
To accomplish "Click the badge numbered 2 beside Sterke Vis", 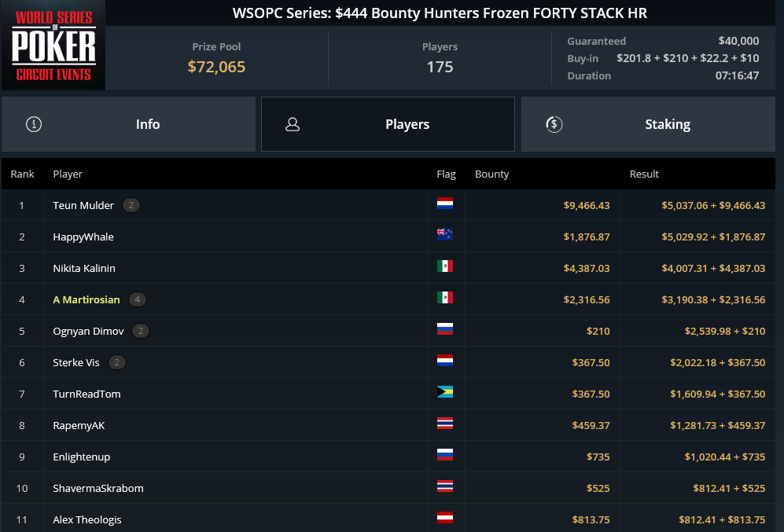I will (117, 362).
